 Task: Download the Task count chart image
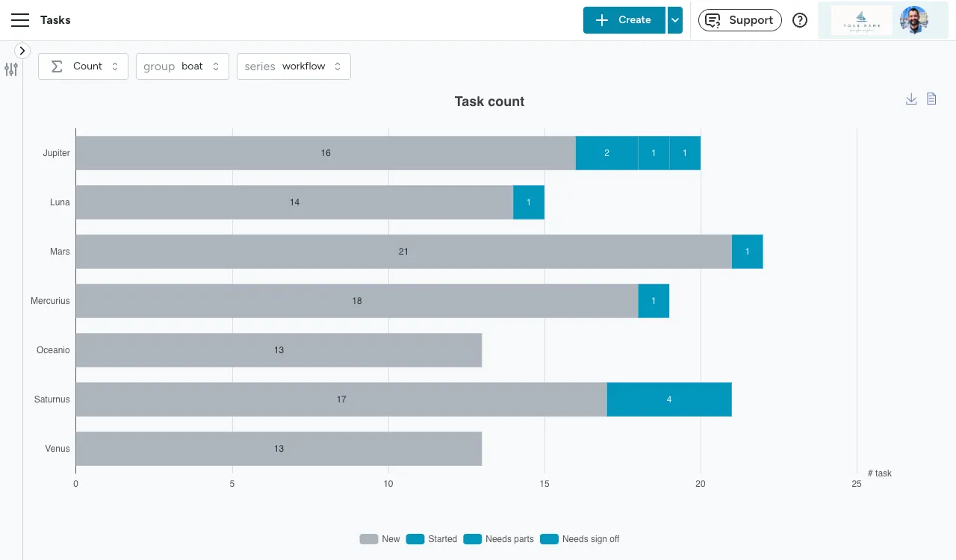coord(911,98)
